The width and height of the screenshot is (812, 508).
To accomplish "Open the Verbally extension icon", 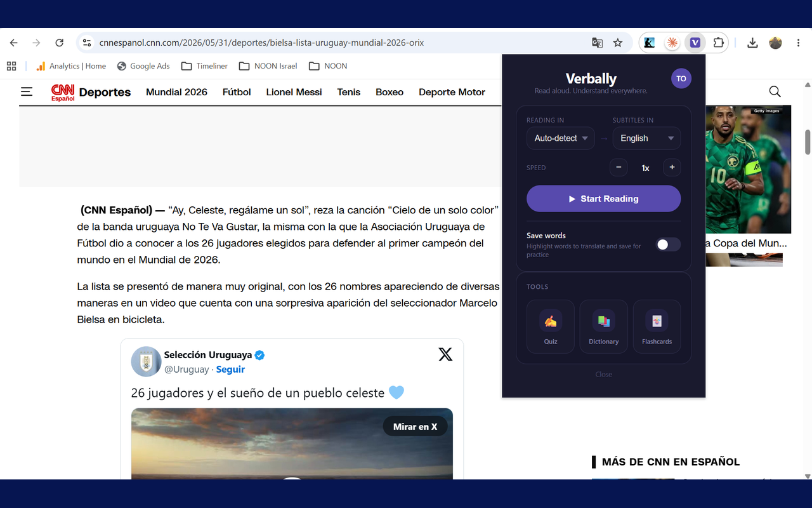I will (x=695, y=43).
